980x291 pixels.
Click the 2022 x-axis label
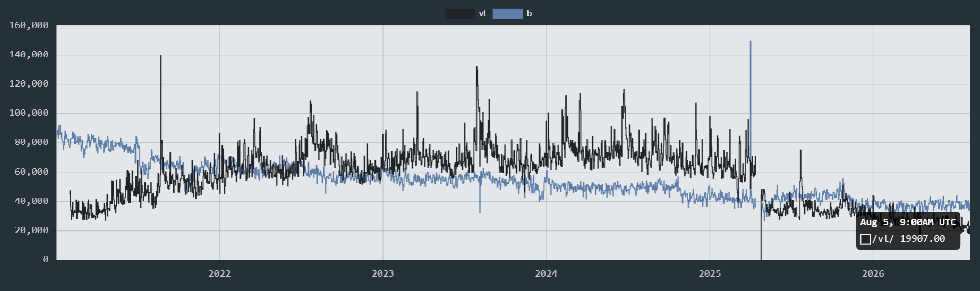point(219,273)
